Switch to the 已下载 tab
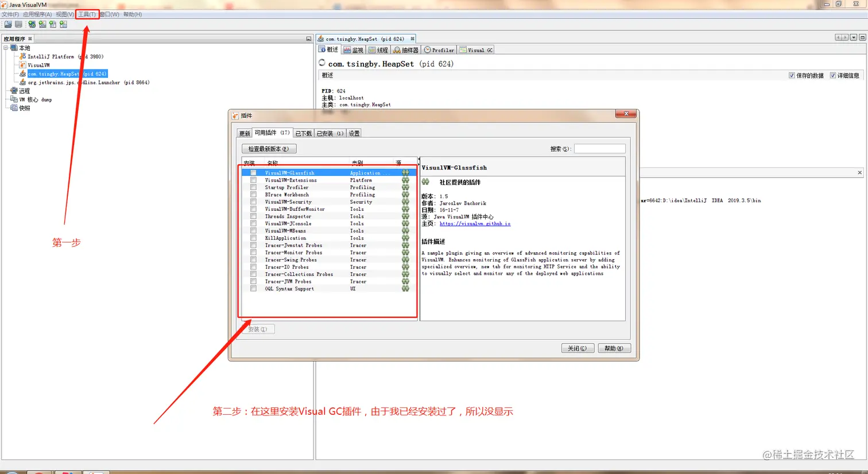The image size is (868, 474). 304,133
